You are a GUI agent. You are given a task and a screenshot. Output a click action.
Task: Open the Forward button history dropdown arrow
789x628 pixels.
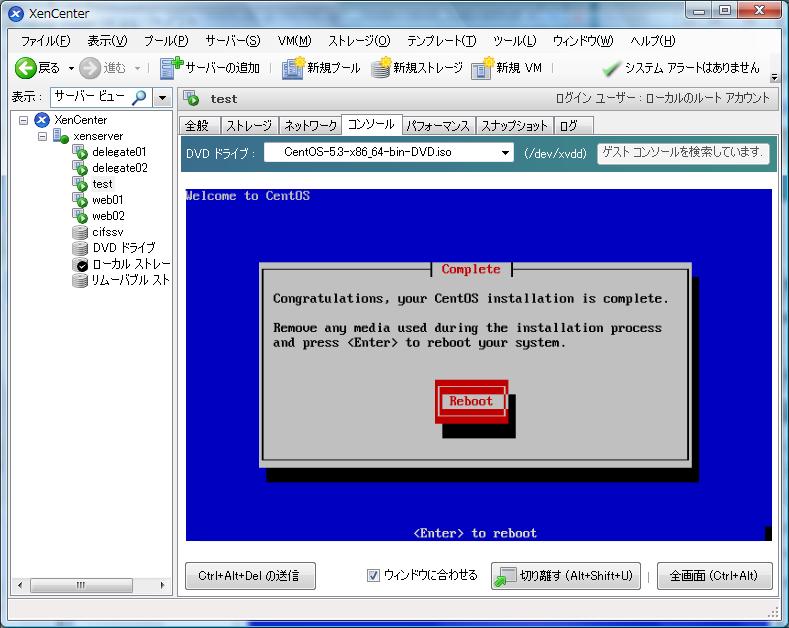tap(137, 68)
